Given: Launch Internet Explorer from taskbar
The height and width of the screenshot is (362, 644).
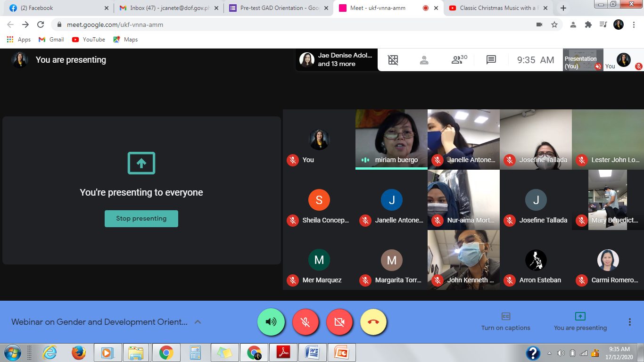Looking at the screenshot, I should (50, 353).
